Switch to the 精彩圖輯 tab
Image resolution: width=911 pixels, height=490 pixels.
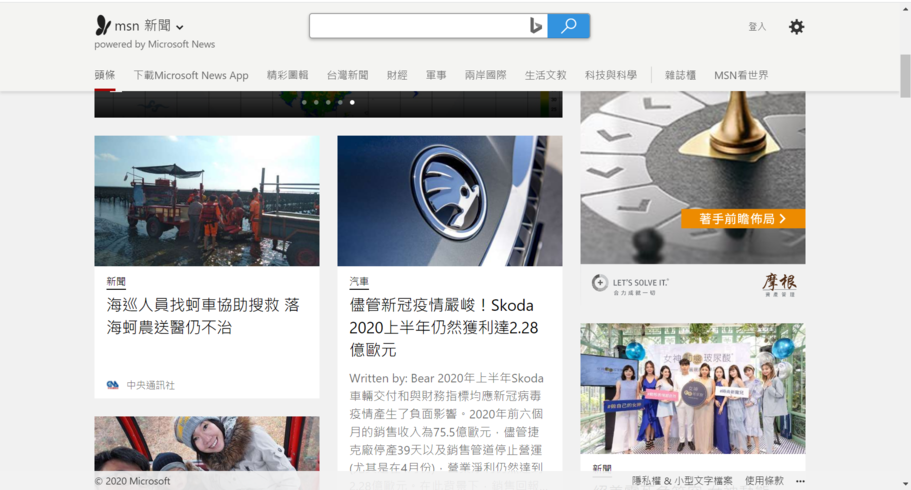288,75
